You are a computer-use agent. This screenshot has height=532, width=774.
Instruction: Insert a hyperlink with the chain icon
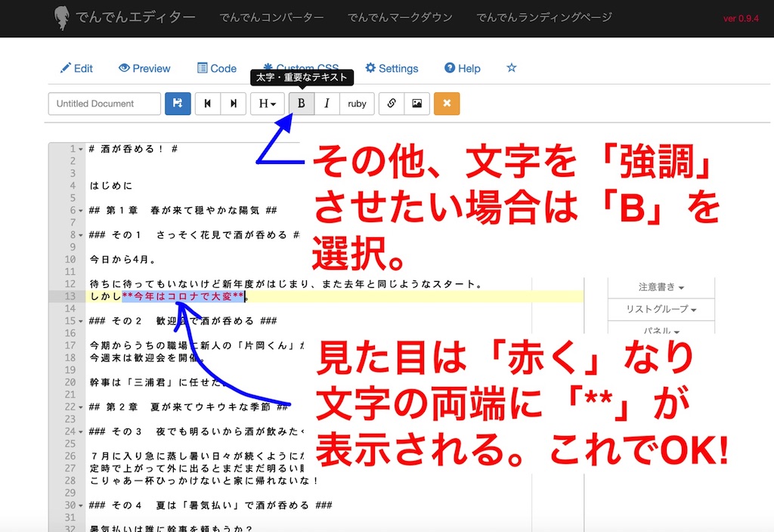pos(392,104)
